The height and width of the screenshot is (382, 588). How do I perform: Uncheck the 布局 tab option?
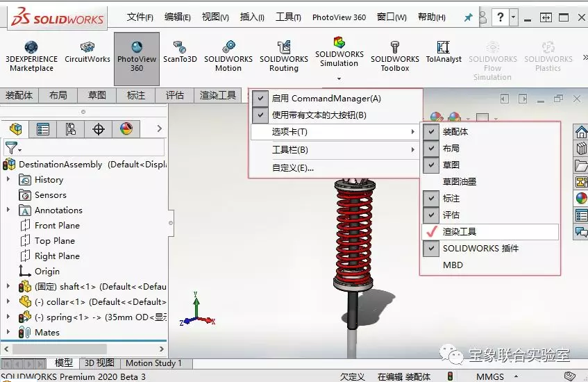(490, 148)
